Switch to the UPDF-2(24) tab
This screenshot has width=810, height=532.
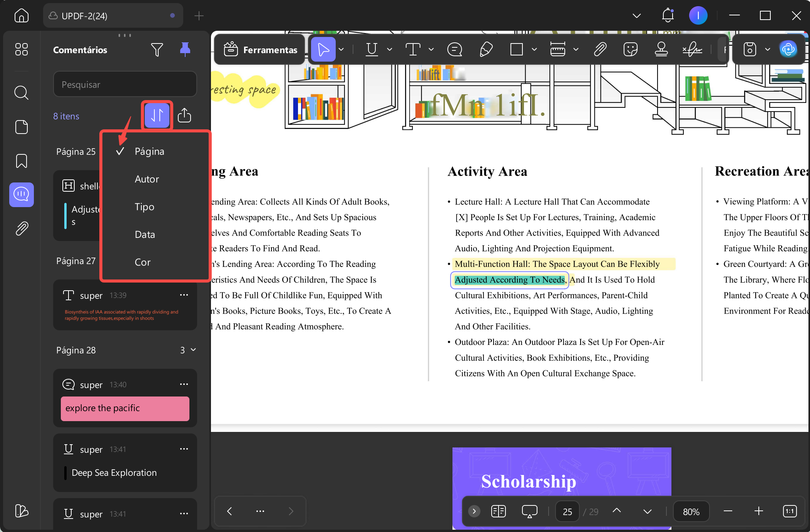(112, 16)
